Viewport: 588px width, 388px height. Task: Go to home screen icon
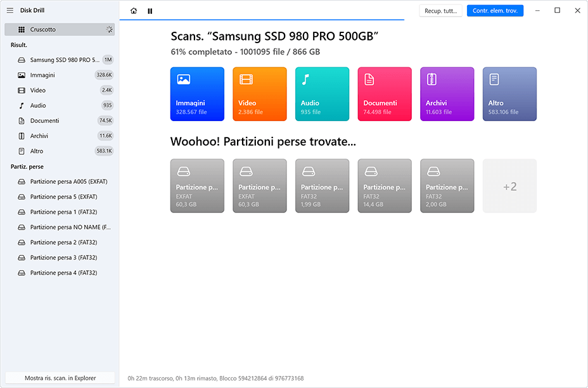click(x=134, y=11)
